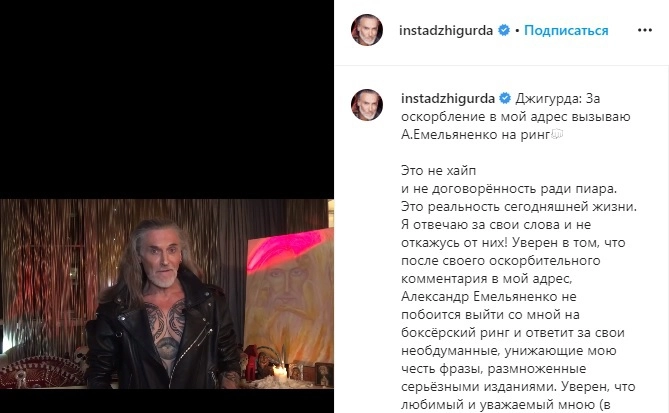Click the face painting in the video
This screenshot has width=669, height=413.
(289, 294)
